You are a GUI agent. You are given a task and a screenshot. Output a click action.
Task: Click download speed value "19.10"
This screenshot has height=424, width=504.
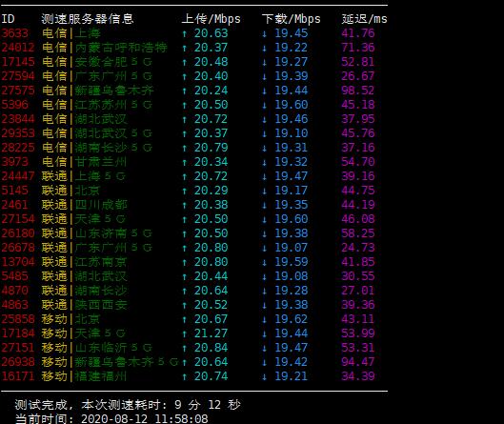(x=292, y=133)
